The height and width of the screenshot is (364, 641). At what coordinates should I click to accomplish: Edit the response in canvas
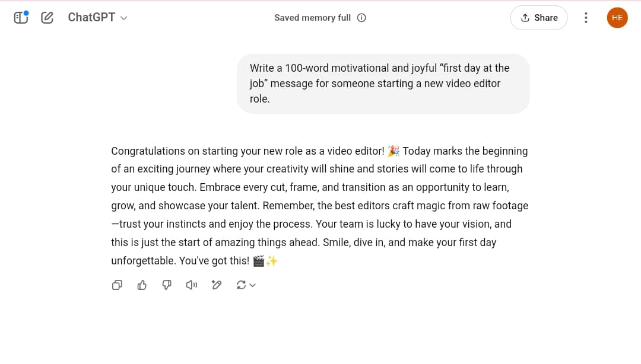pos(217,285)
